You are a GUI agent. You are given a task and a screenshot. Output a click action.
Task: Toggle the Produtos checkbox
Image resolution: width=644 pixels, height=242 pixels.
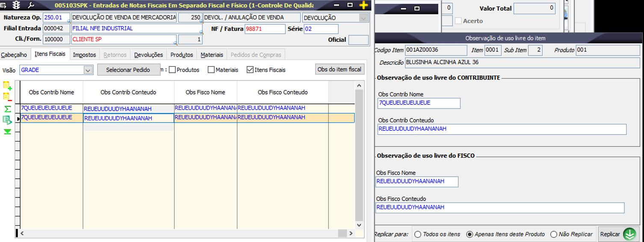(172, 70)
